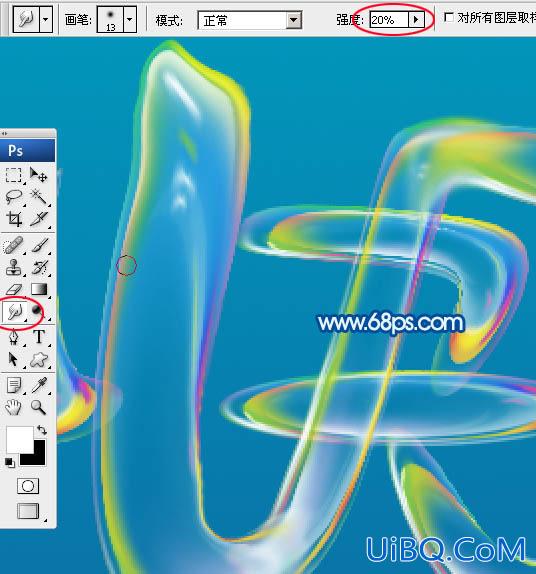
Task: Expand the blending mode dropdown
Action: tap(294, 20)
